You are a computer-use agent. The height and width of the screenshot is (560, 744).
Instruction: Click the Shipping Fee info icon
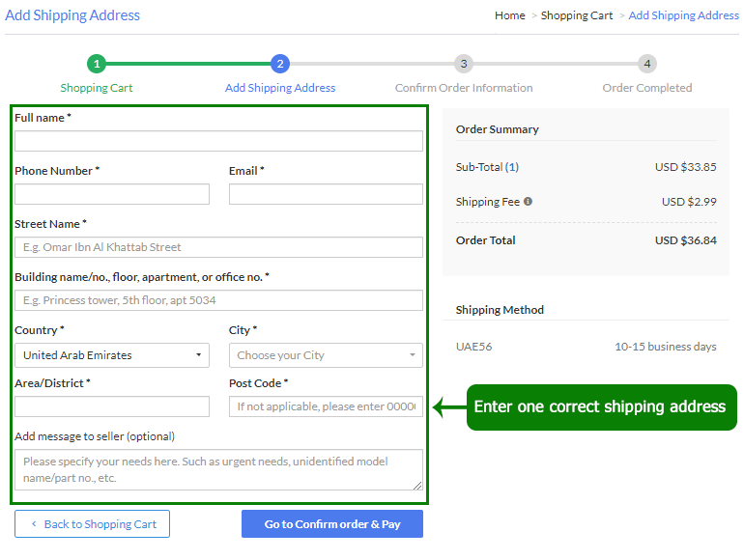[x=528, y=202]
